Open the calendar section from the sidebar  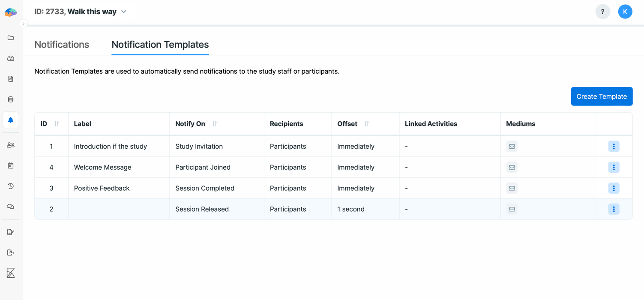tap(10, 165)
